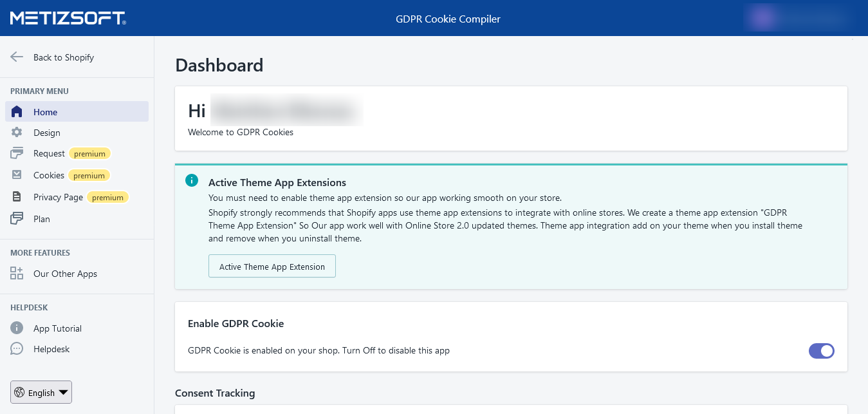
Task: Click the App Tutorial info icon
Action: point(17,328)
